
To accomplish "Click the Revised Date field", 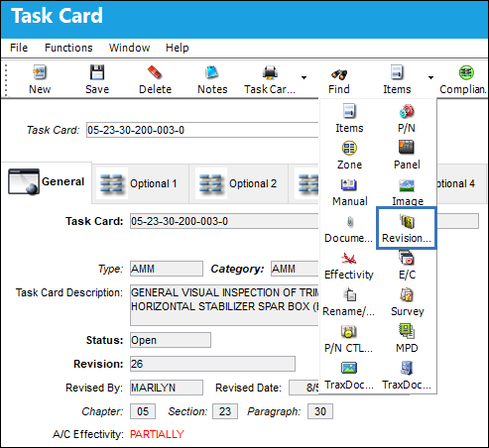I will (304, 388).
